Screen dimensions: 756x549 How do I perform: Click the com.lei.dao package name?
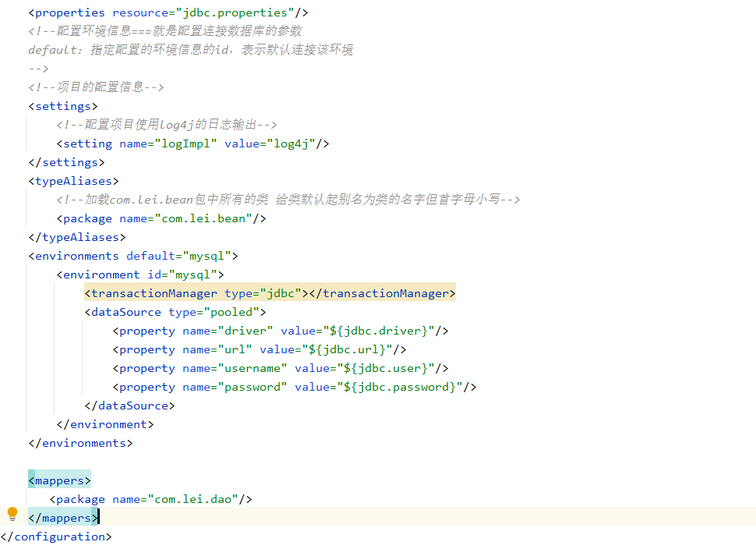point(193,499)
